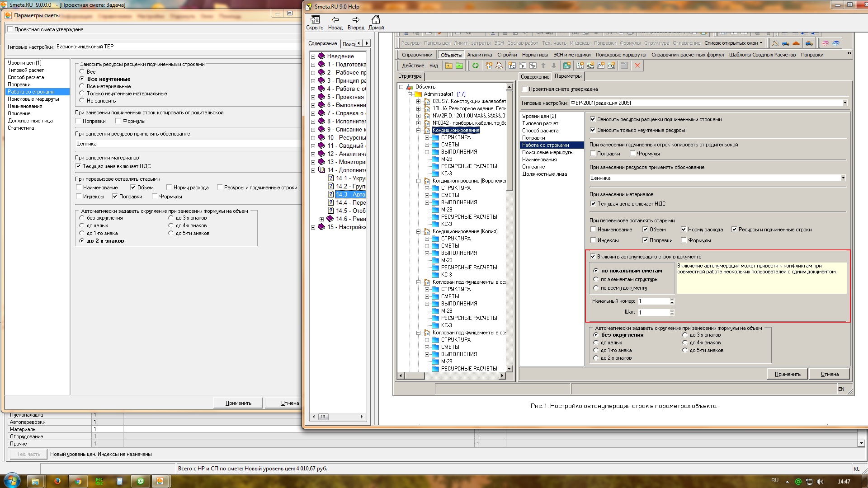
Task: Switch to Содержание tab in Help
Action: pyautogui.click(x=322, y=43)
